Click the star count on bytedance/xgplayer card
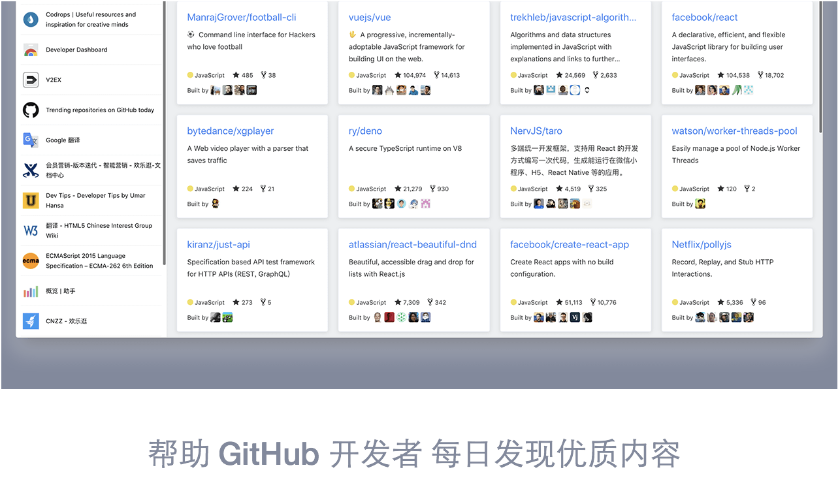 click(x=243, y=189)
